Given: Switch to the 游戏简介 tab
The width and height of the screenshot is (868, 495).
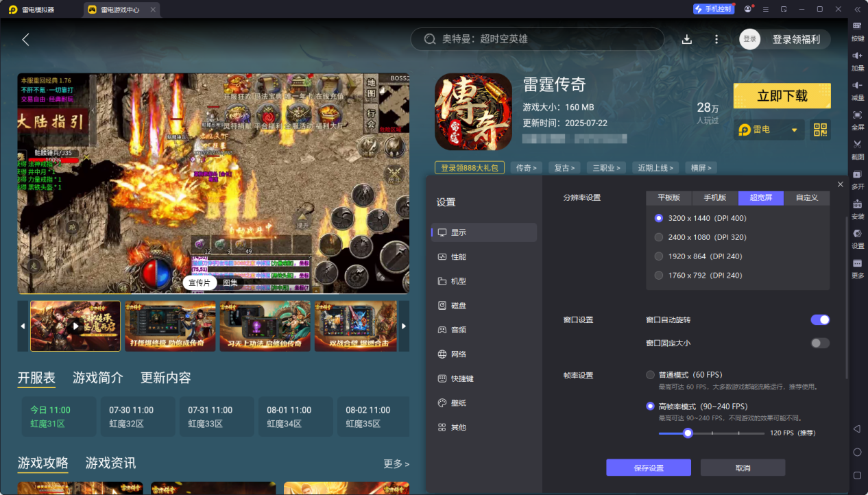Looking at the screenshot, I should [x=98, y=378].
